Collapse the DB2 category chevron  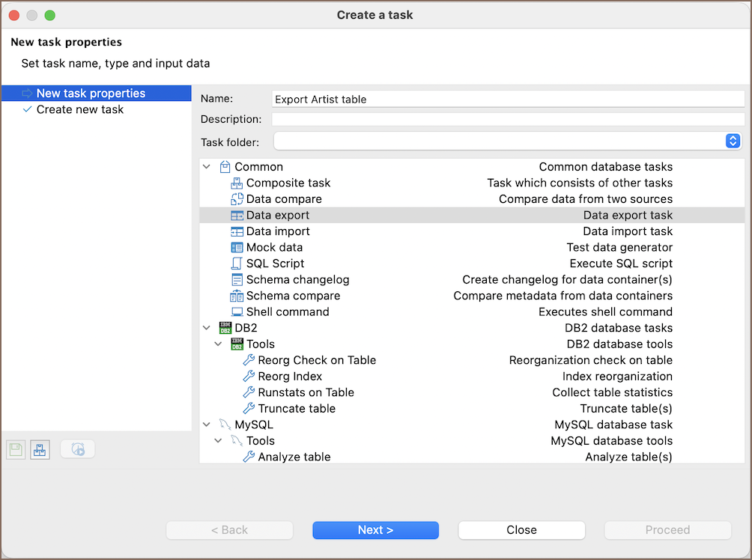pyautogui.click(x=207, y=328)
